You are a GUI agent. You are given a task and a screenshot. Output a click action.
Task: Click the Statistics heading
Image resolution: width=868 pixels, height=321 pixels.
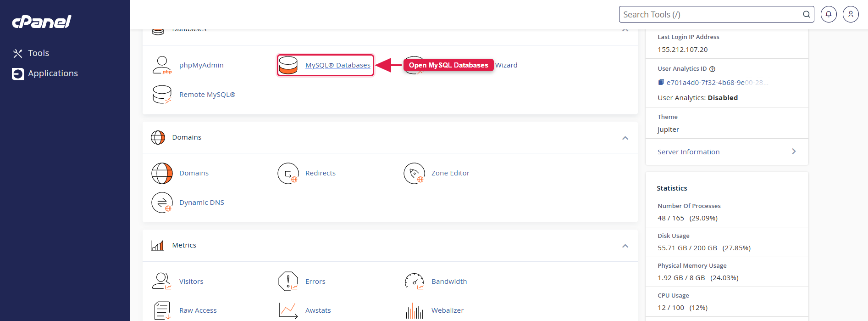[x=672, y=188]
